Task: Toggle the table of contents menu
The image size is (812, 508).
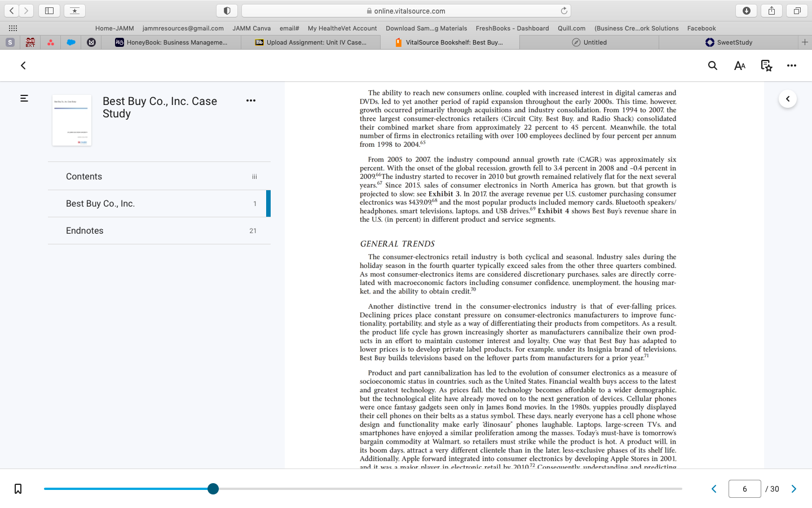Action: [24, 98]
